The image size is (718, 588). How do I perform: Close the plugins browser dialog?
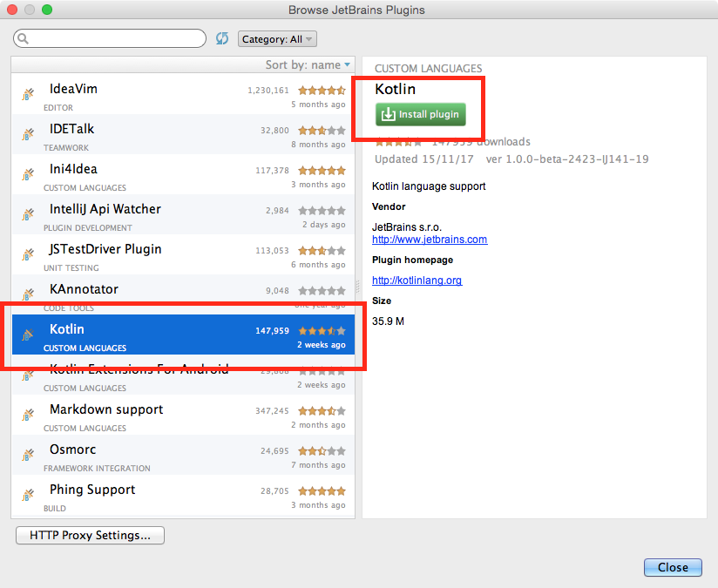tap(672, 567)
